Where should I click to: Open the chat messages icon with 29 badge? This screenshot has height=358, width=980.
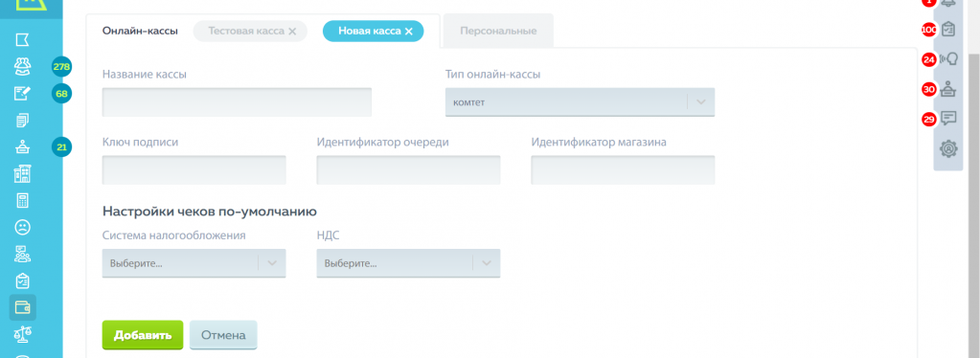click(x=948, y=119)
